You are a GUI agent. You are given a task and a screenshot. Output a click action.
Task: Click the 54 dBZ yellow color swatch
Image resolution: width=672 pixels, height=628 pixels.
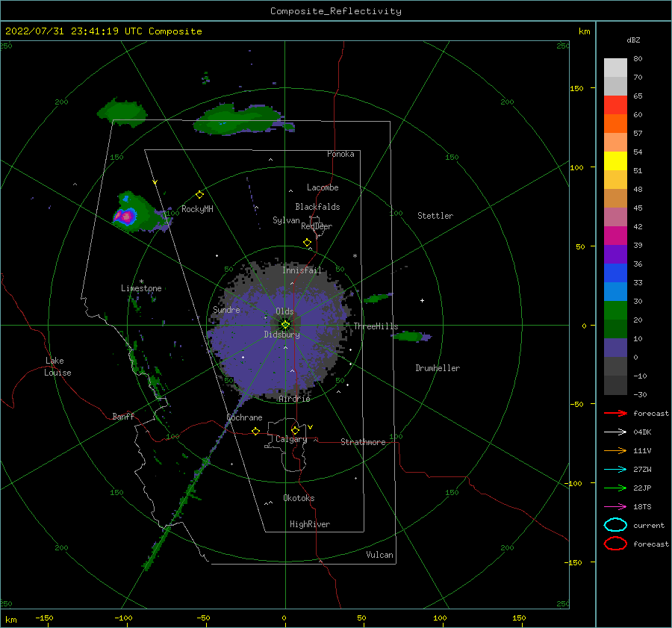(615, 161)
